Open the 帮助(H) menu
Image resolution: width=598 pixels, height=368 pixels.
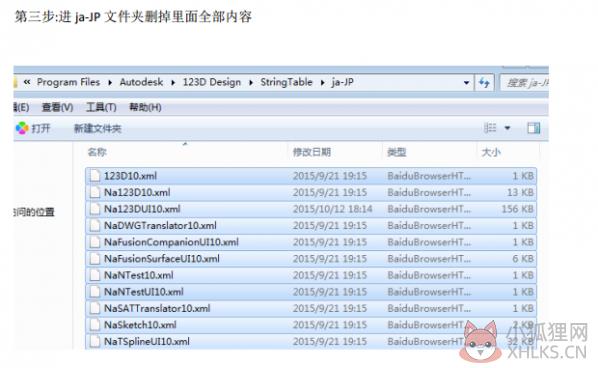tap(145, 108)
